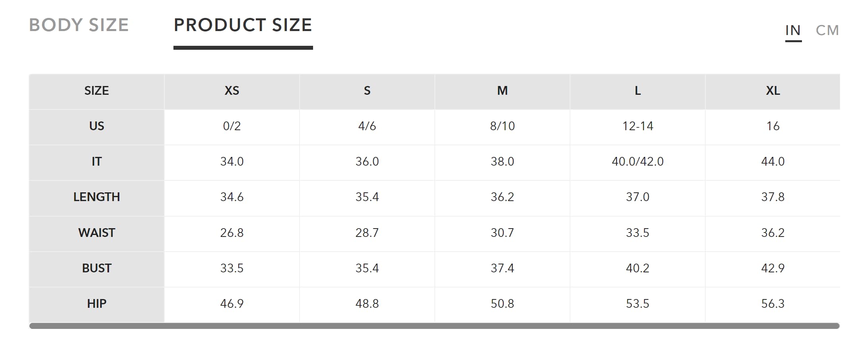
Task: Select the WAIST row label
Action: tap(97, 234)
